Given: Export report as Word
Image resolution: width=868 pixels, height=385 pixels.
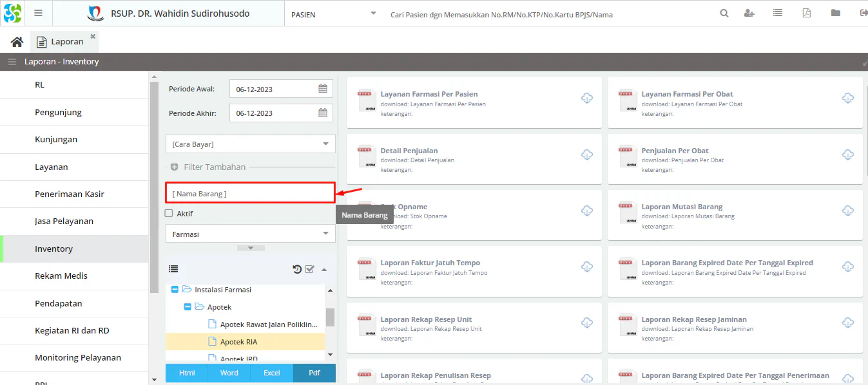Looking at the screenshot, I should (229, 373).
